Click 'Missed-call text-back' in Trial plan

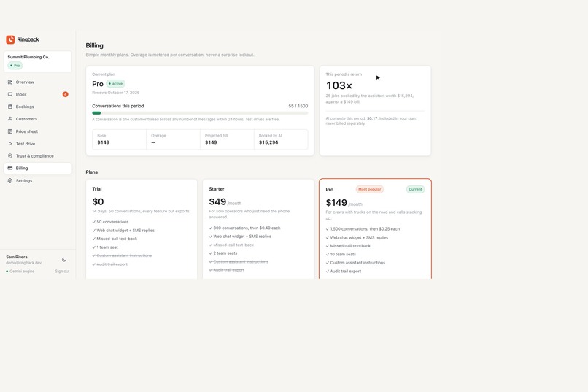pos(117,239)
